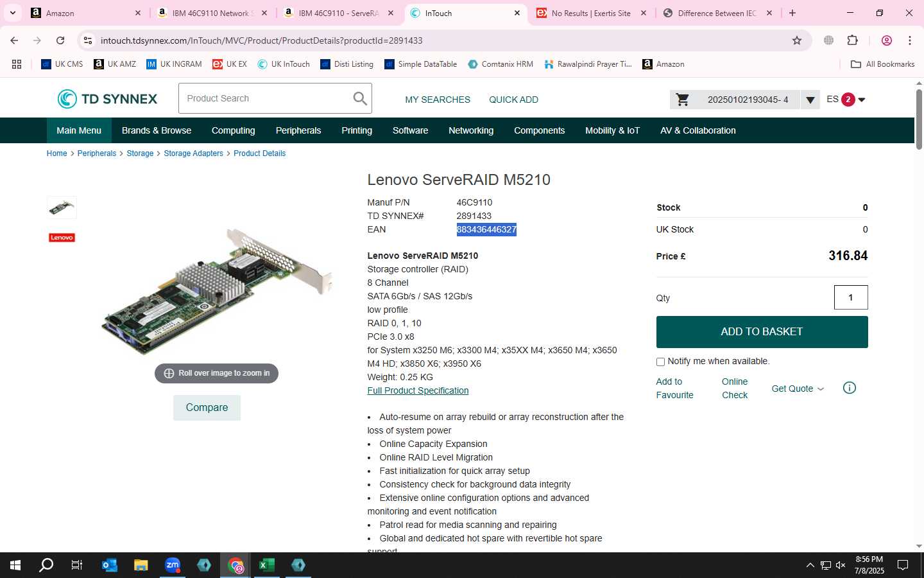Open the Components menu
The width and height of the screenshot is (924, 578).
coord(540,130)
